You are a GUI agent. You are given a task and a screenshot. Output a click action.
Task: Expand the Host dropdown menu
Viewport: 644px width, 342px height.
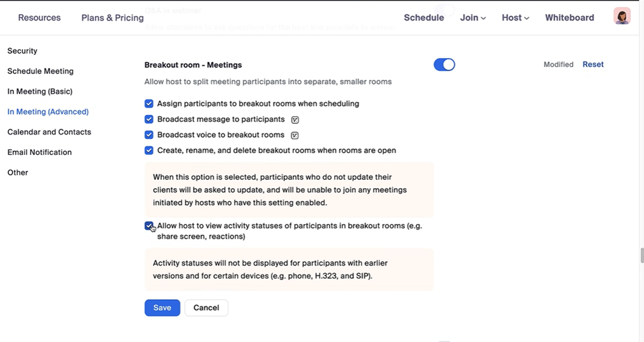point(515,18)
